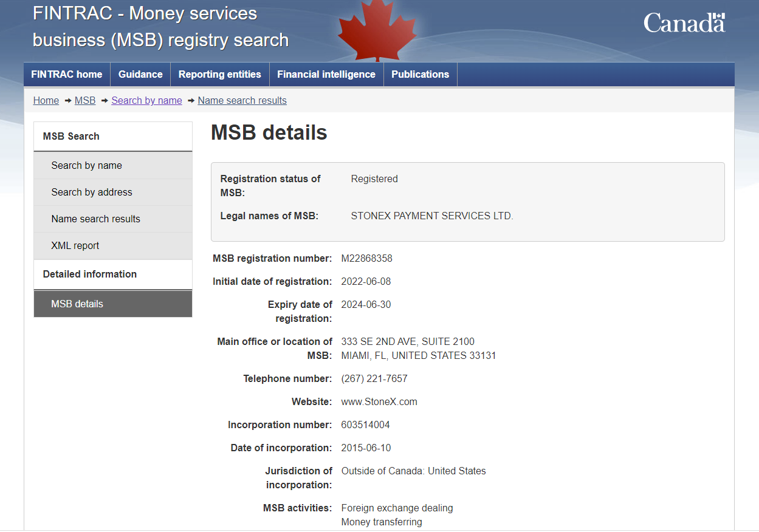Click initial registration date 2022-06-08
Viewport: 759px width, 532px height.
[366, 281]
